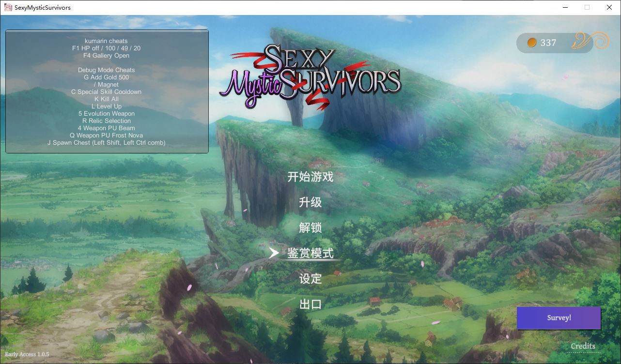Click the Sexy Mystic Survivors logo
The image size is (621, 364).
(310, 76)
